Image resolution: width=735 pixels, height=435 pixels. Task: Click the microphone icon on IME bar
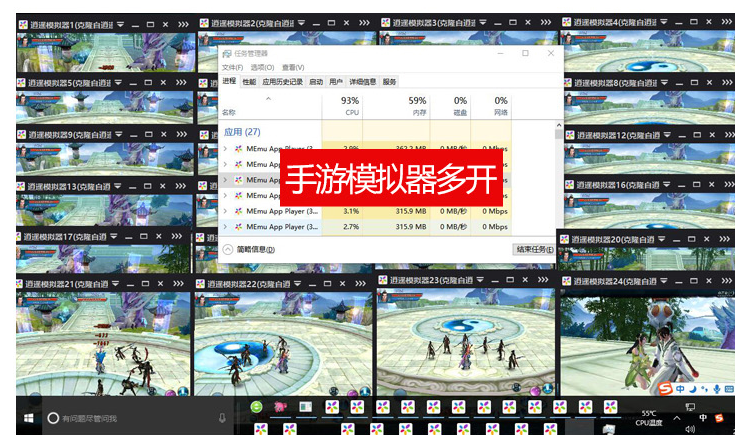tap(717, 389)
